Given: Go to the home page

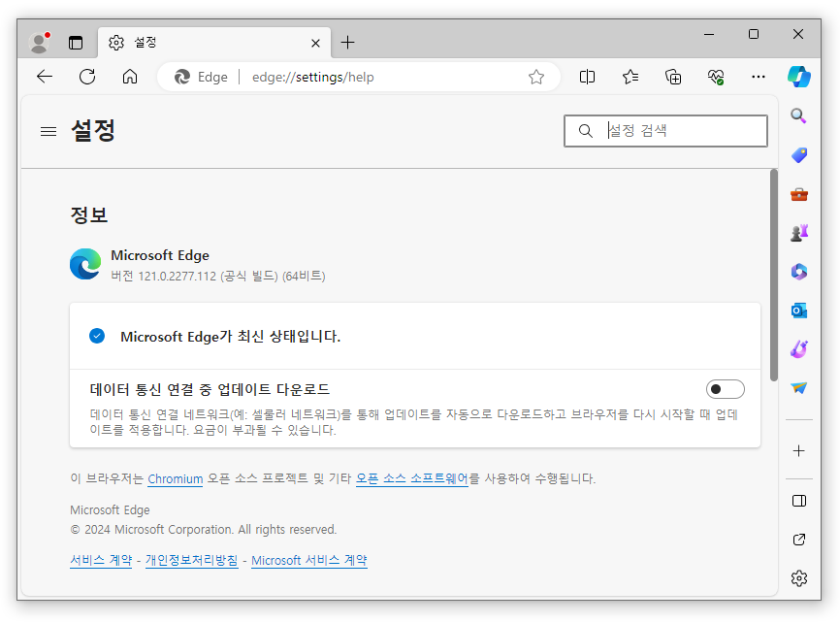Looking at the screenshot, I should coord(130,77).
